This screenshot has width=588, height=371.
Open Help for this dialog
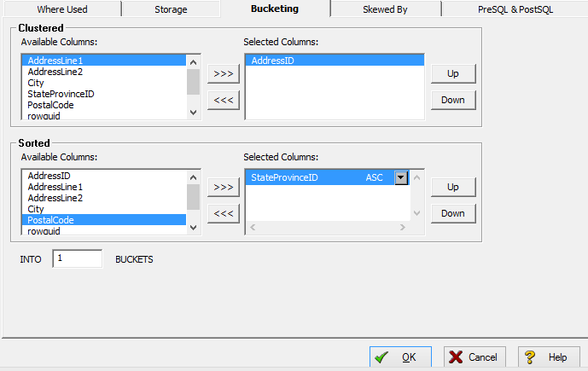549,357
